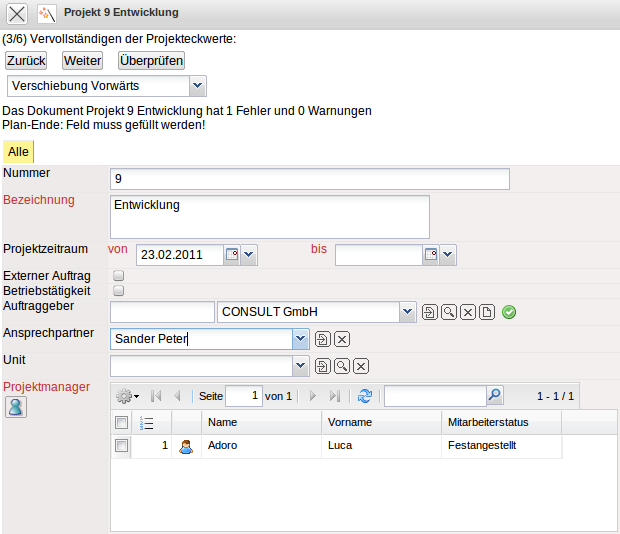Open the CONSULT GmbH dropdown
620x534 pixels.
pyautogui.click(x=407, y=312)
